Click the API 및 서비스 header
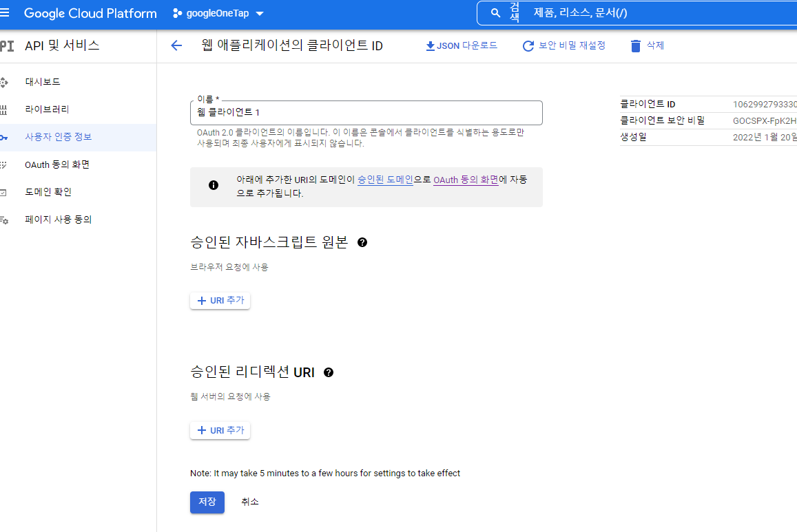797x532 pixels. point(62,45)
